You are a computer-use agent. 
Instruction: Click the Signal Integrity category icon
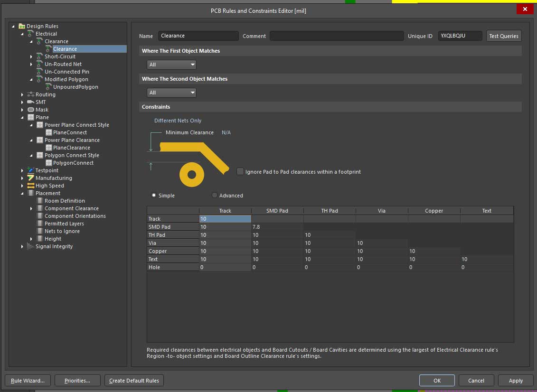tap(31, 246)
